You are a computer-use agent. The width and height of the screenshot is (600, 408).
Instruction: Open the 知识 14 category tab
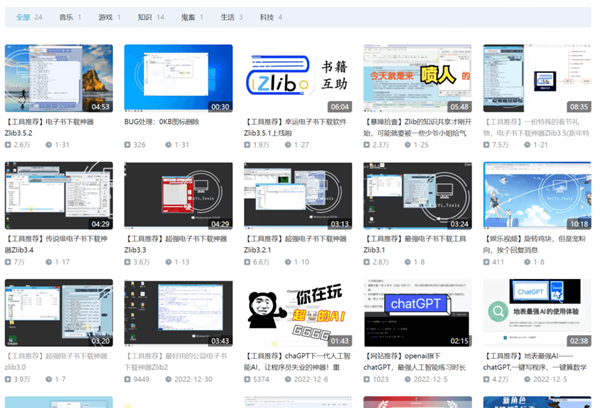(151, 17)
